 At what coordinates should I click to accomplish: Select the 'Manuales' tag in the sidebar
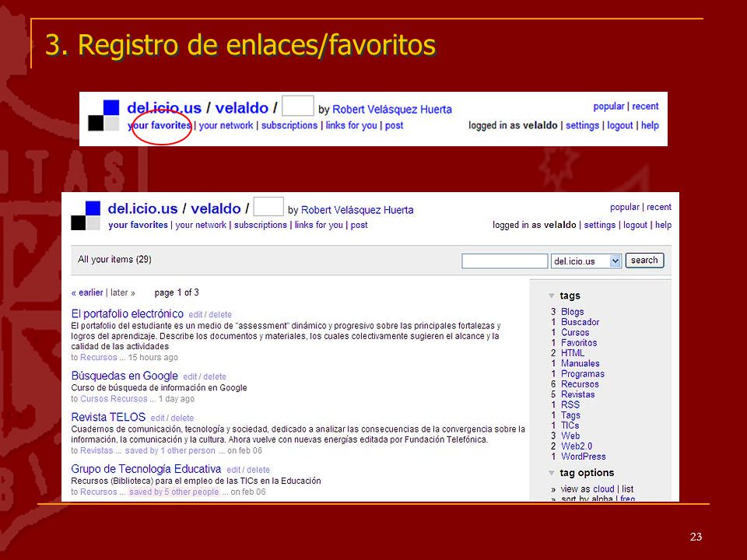coord(580,363)
